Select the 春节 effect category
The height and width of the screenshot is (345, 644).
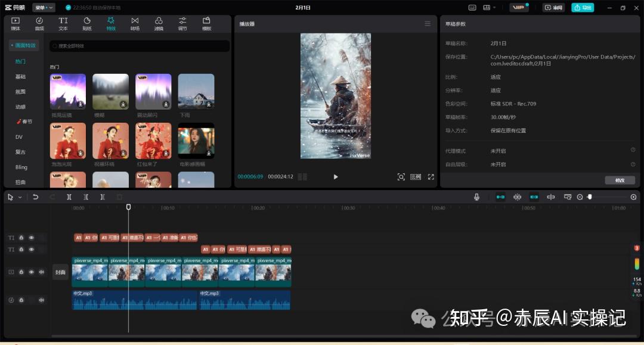click(x=24, y=122)
